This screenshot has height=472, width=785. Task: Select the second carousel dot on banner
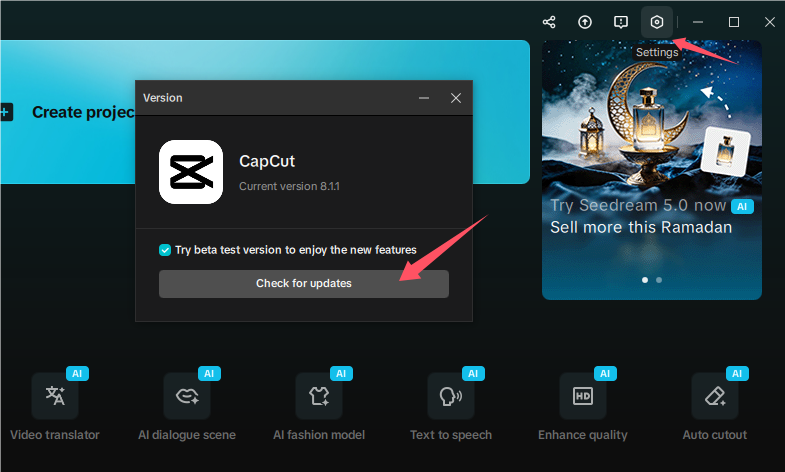659,280
